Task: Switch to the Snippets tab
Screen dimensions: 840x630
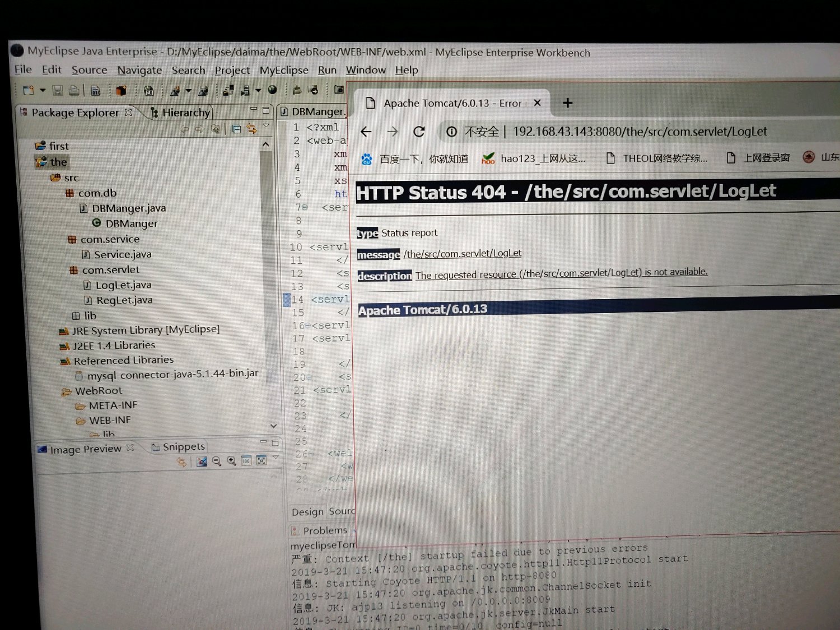Action: click(x=179, y=447)
